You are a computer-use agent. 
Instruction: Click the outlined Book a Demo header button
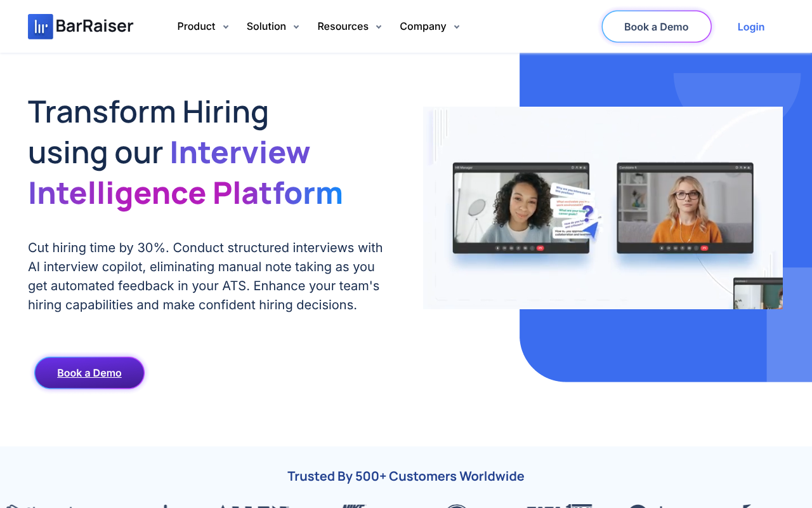pyautogui.click(x=656, y=27)
